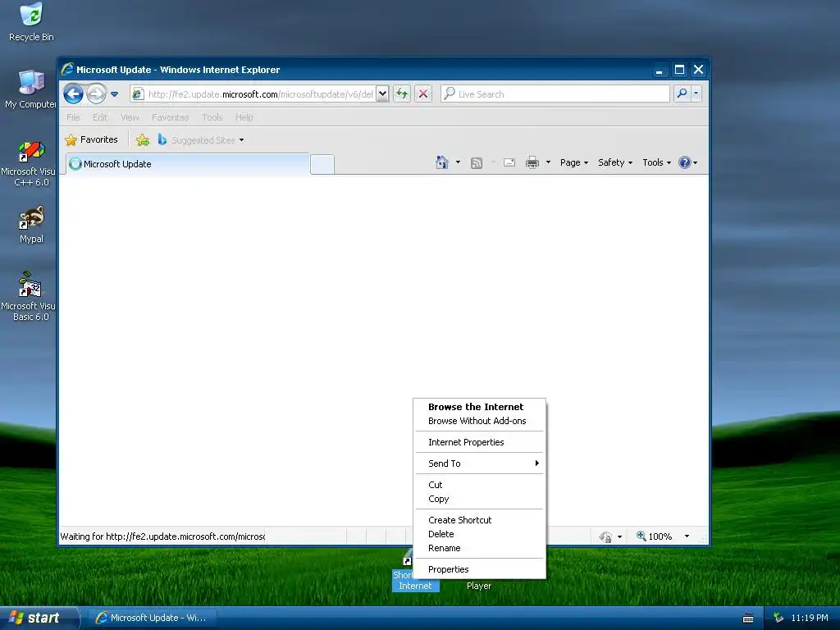This screenshot has height=630, width=840.
Task: Select the My Computer desktop icon
Action: click(30, 89)
